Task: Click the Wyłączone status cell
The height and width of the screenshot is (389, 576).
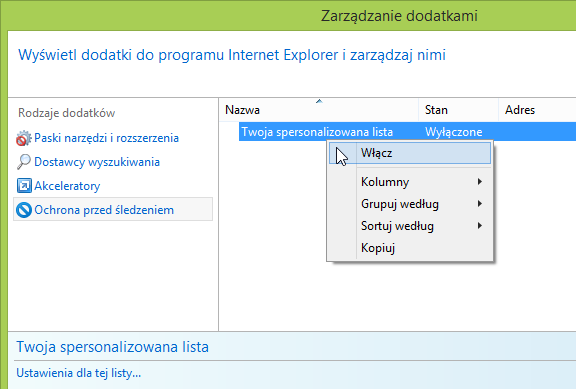Action: point(454,132)
